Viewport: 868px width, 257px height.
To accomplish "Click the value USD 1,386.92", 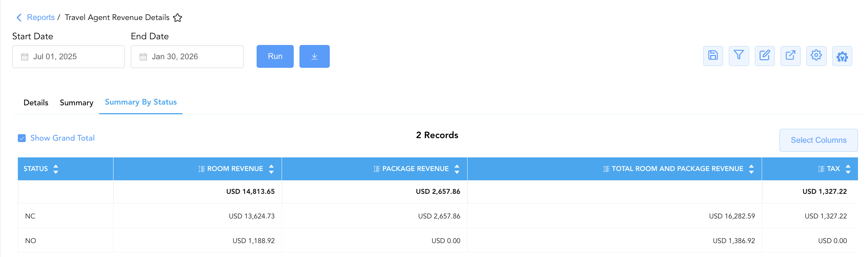I will [x=734, y=241].
